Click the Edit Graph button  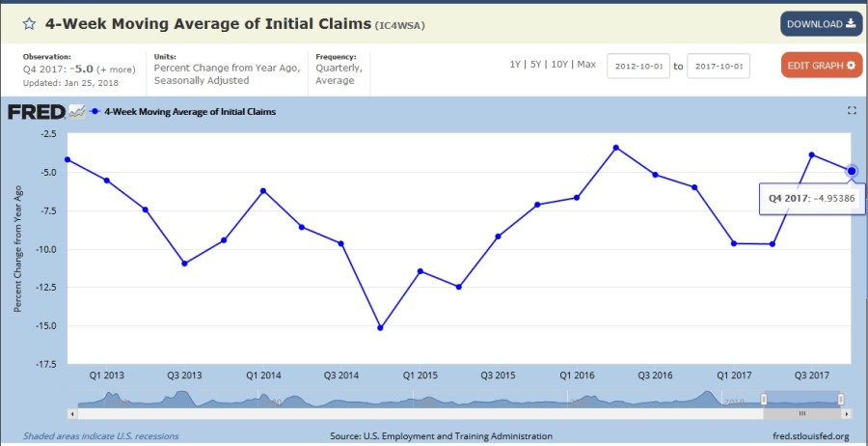click(821, 66)
